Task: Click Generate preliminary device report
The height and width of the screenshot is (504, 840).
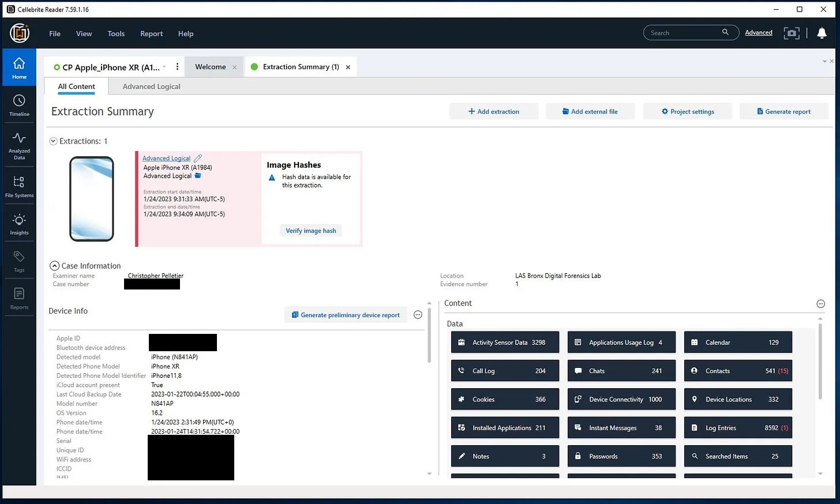Action: (346, 315)
